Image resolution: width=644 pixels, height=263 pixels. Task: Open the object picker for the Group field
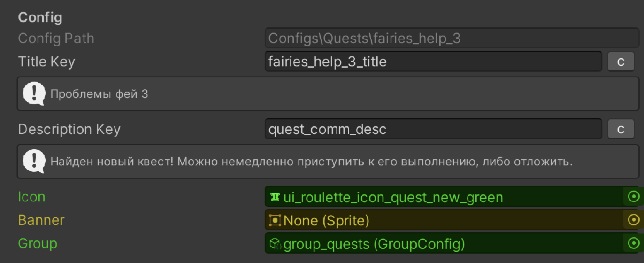633,243
